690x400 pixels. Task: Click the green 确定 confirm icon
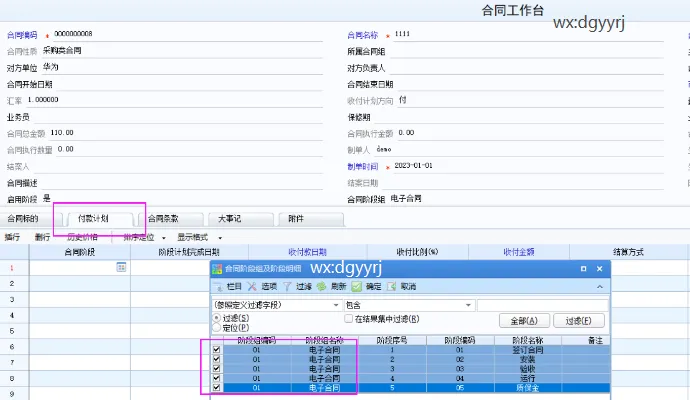356,287
